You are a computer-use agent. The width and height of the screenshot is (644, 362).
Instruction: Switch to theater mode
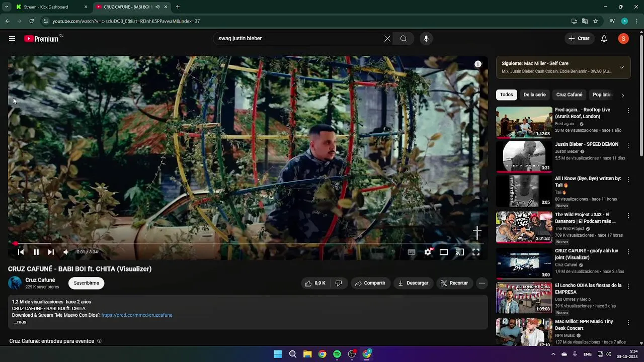coord(444,252)
